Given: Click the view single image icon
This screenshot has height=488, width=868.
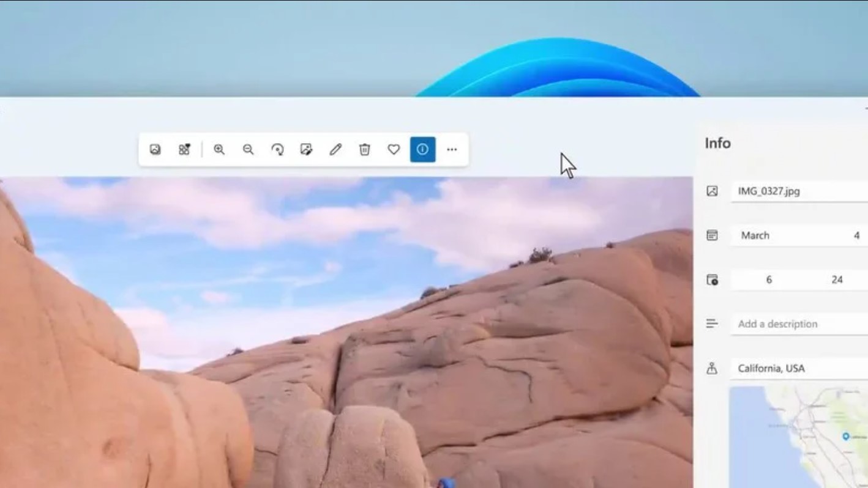Looking at the screenshot, I should pos(155,149).
